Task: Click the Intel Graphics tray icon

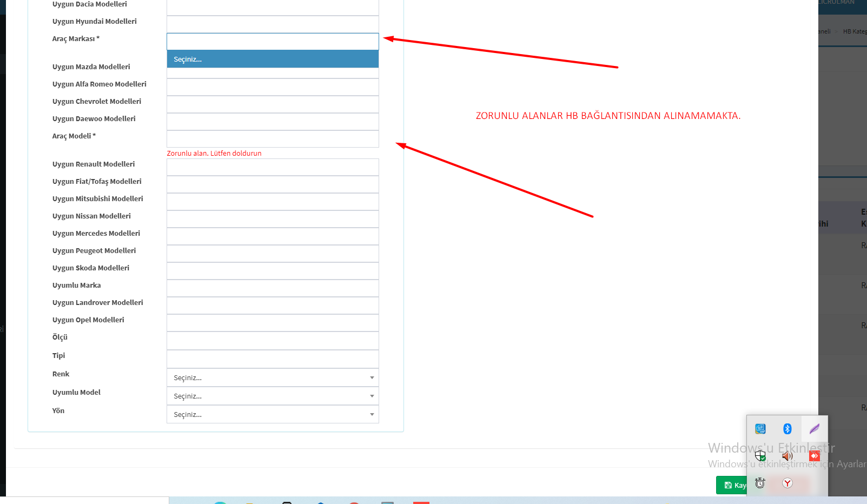Action: (760, 429)
